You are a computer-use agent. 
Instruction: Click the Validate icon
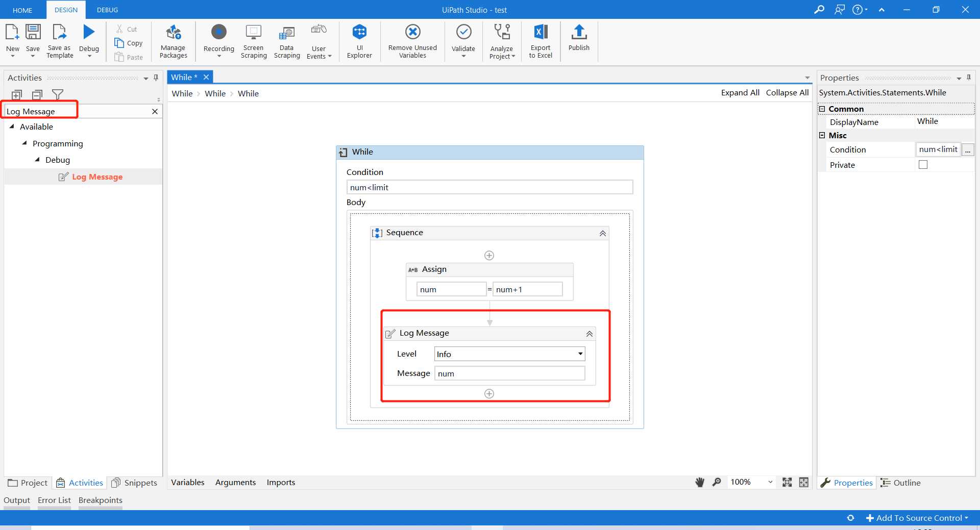click(x=463, y=32)
